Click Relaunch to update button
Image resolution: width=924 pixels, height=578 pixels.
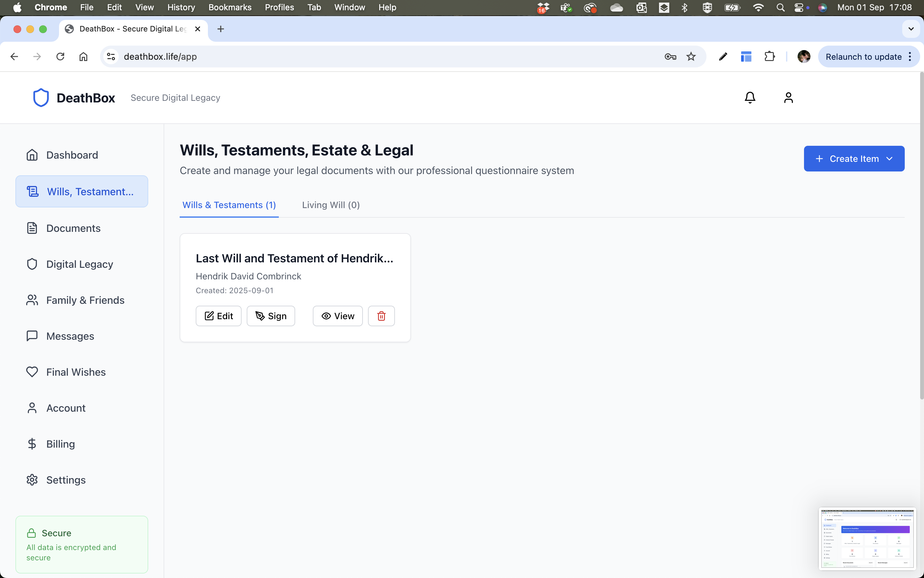point(863,57)
